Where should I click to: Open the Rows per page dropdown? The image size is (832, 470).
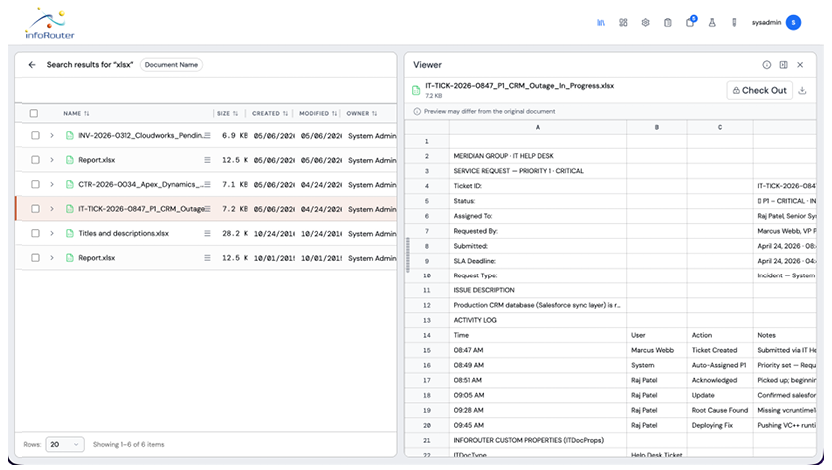tap(65, 445)
